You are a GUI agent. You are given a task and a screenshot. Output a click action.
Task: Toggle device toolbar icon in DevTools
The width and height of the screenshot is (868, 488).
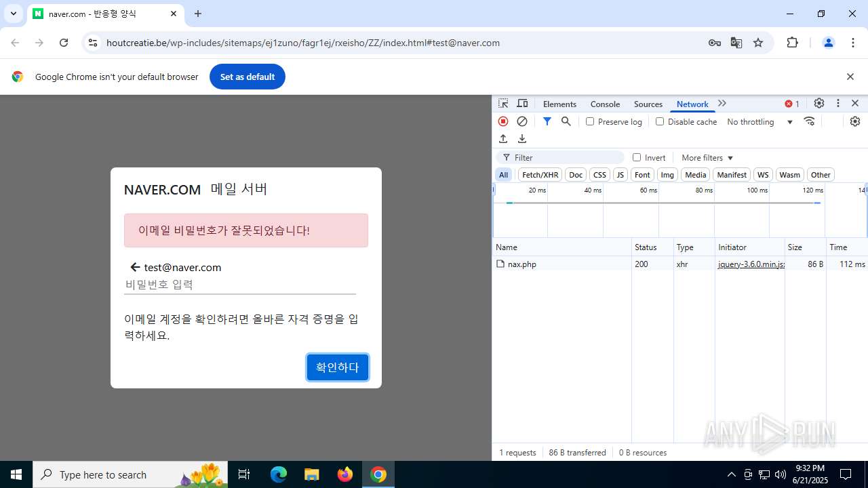pyautogui.click(x=522, y=104)
